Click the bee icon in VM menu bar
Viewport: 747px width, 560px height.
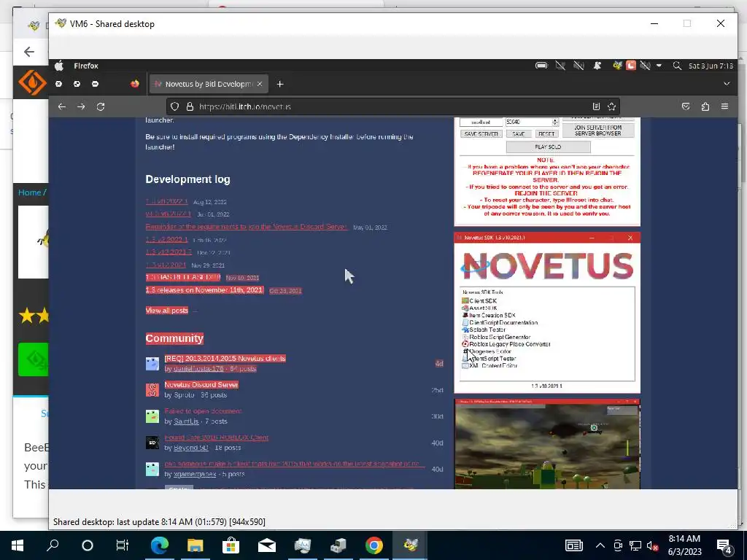coord(617,66)
